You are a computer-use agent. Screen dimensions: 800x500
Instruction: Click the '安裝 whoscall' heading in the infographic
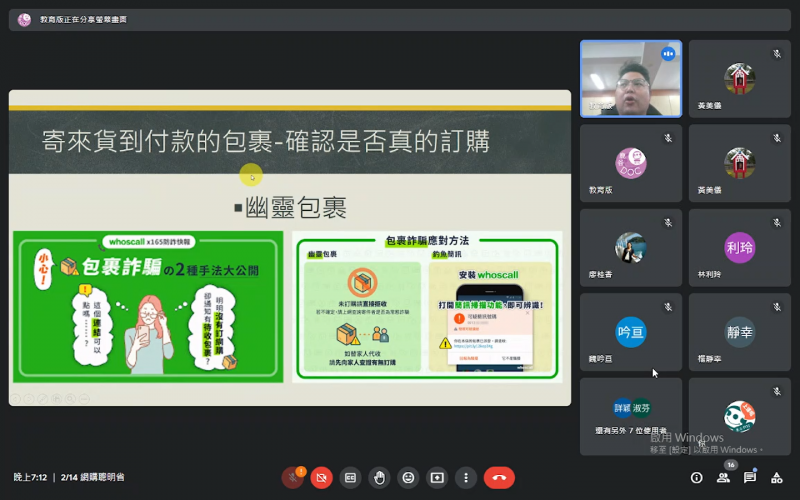[488, 275]
